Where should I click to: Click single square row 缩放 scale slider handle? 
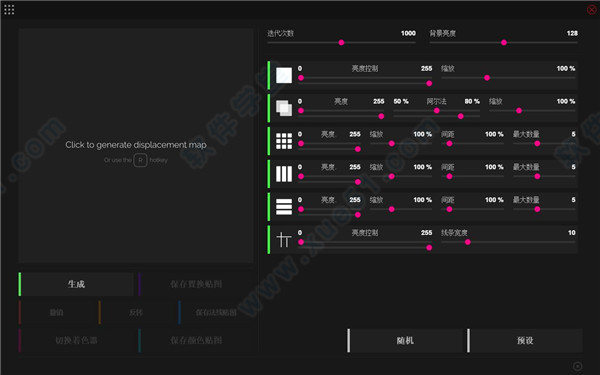[x=487, y=78]
